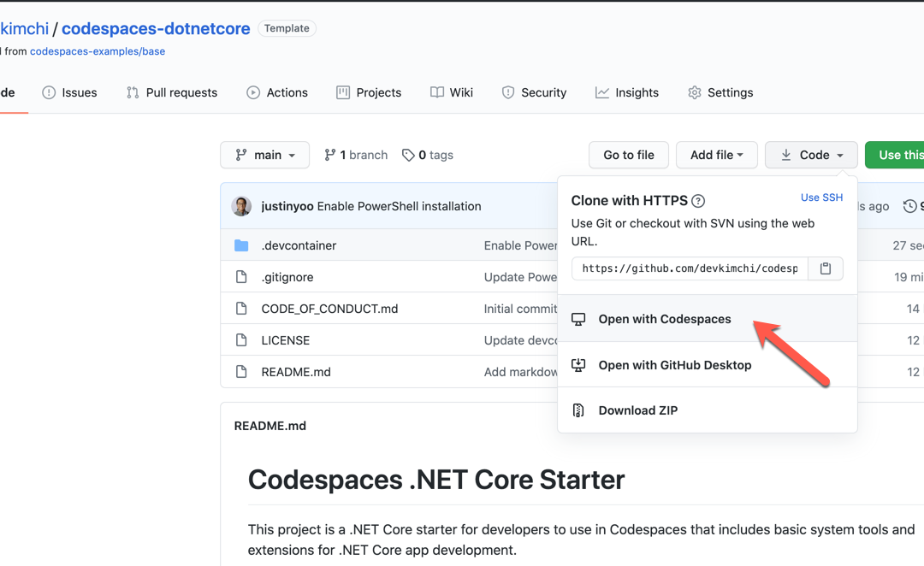
Task: Click the Go to file button
Action: tap(629, 155)
